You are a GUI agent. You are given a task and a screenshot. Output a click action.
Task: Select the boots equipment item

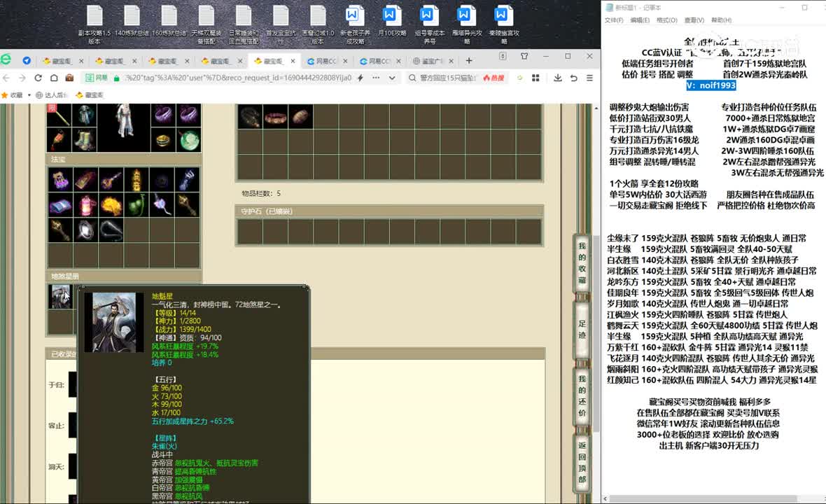coord(84,140)
